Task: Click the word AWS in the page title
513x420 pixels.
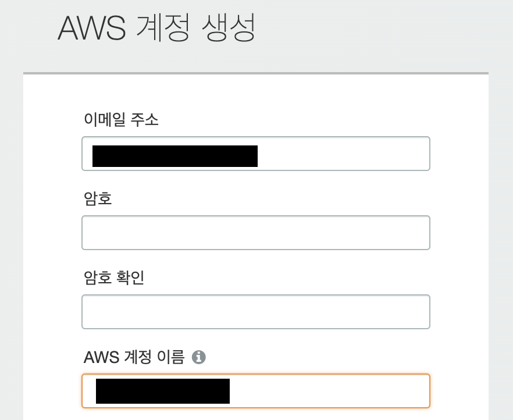Action: [x=92, y=28]
